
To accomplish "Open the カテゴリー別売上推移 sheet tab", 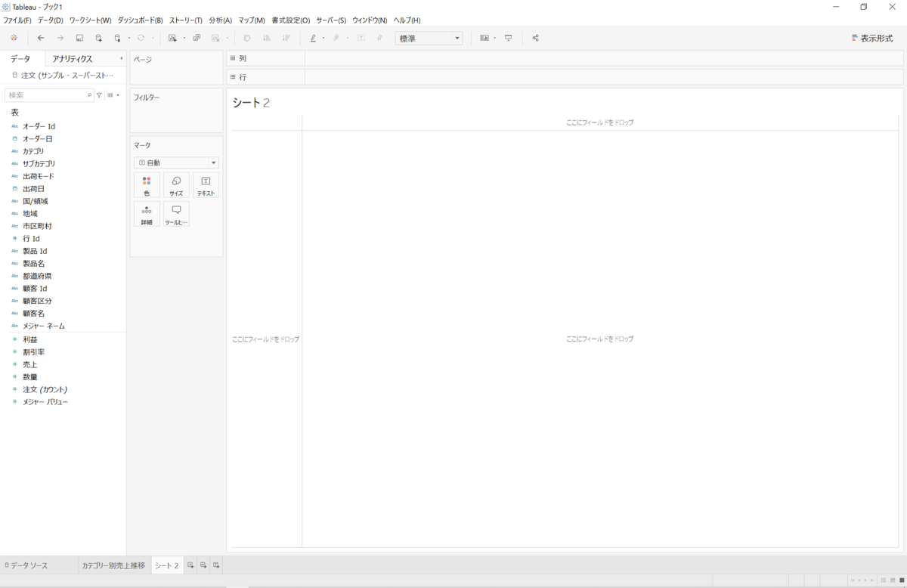I will pos(113,565).
